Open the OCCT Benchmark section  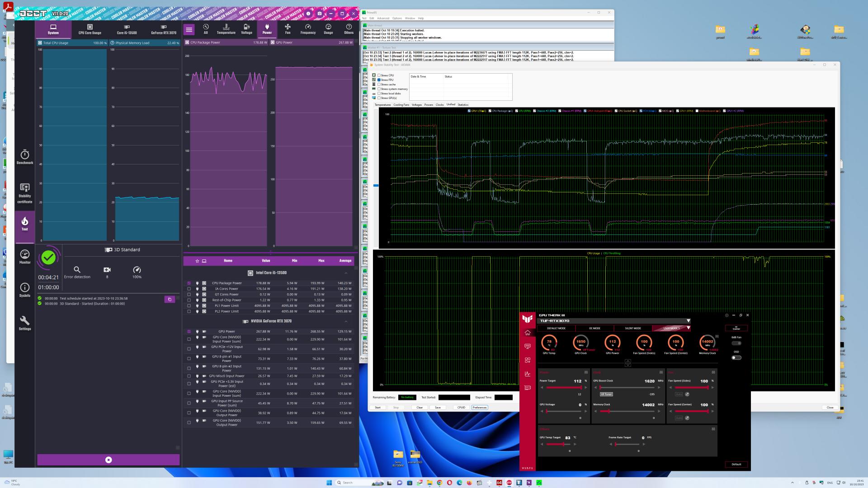pyautogui.click(x=25, y=157)
